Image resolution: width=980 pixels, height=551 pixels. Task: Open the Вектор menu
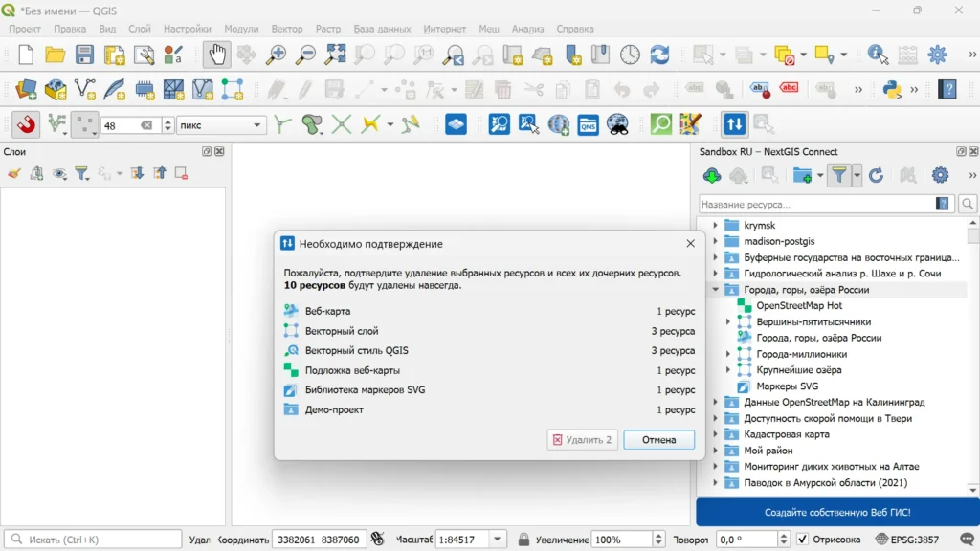click(287, 29)
